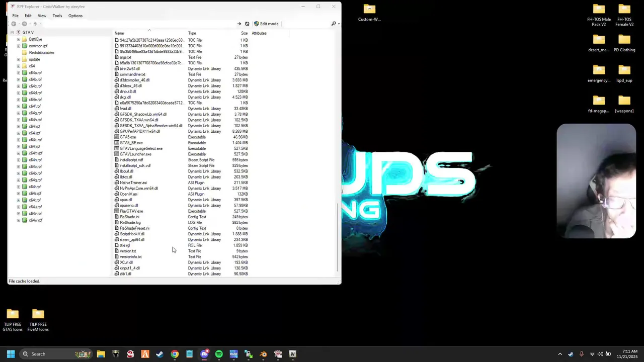Open the Edit menu
The image size is (644, 362).
click(28, 16)
